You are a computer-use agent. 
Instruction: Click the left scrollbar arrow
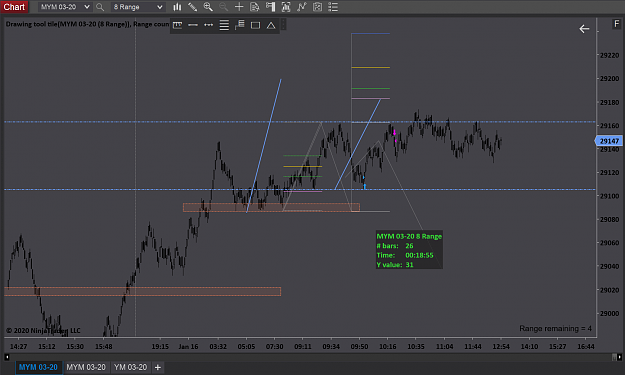tap(6, 357)
